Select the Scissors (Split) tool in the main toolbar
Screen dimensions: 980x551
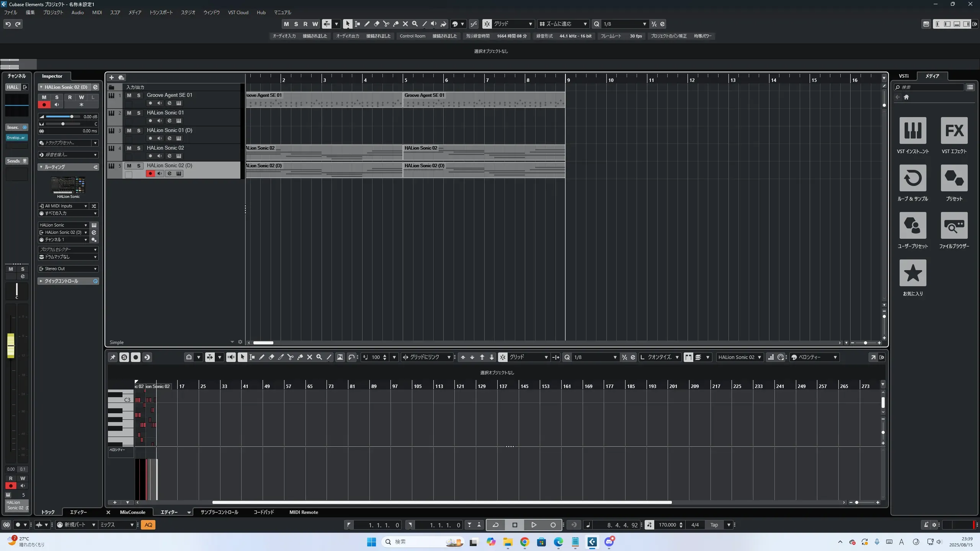[x=386, y=24]
